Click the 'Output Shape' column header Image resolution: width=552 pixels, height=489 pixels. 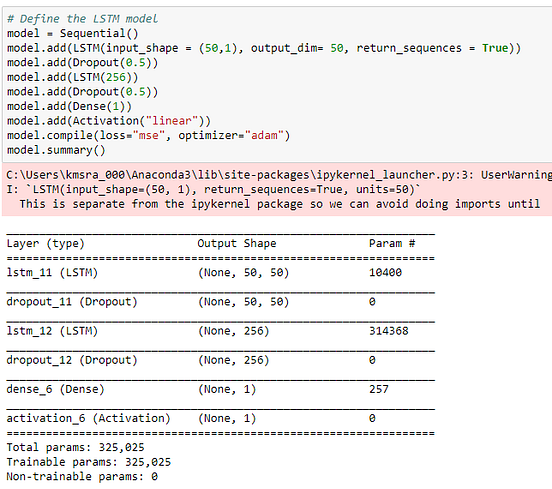237,244
